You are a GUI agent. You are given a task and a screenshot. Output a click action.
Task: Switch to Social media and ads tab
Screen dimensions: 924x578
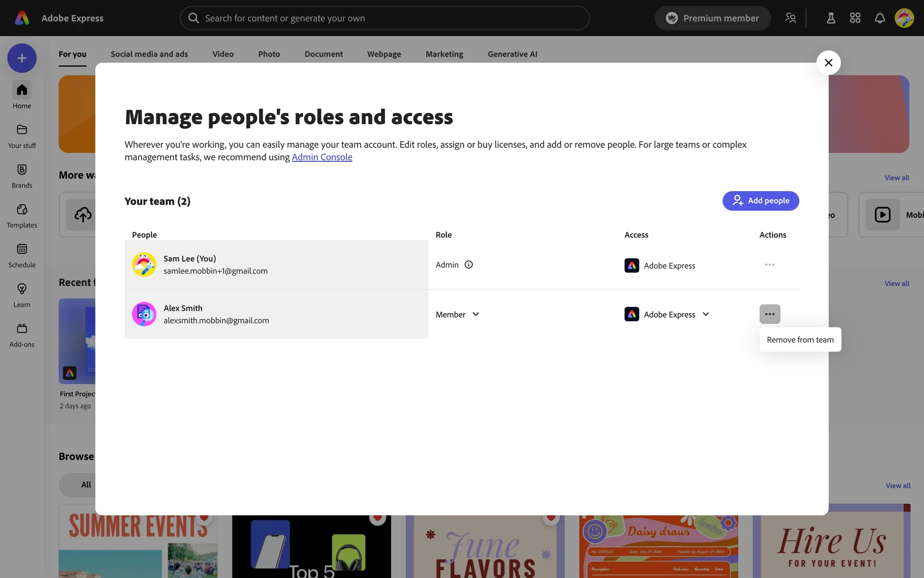pos(149,54)
